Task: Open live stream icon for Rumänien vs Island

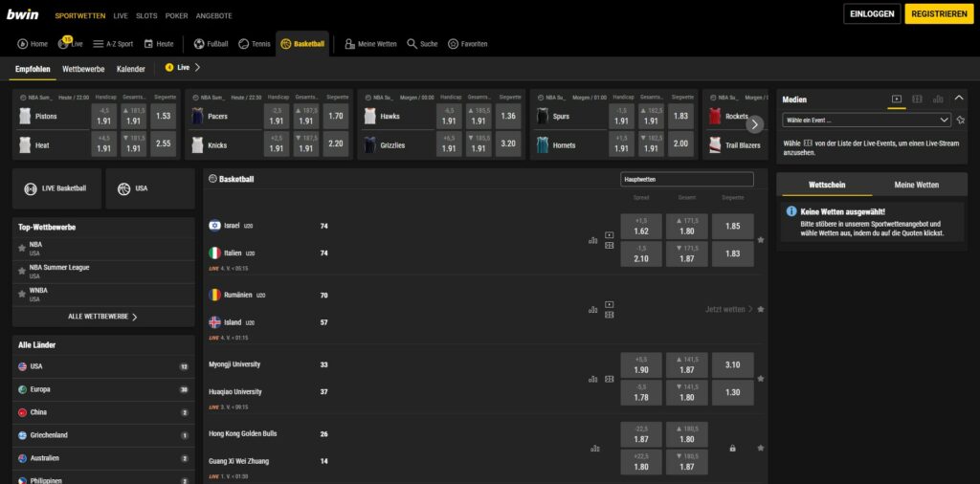Action: (610, 304)
